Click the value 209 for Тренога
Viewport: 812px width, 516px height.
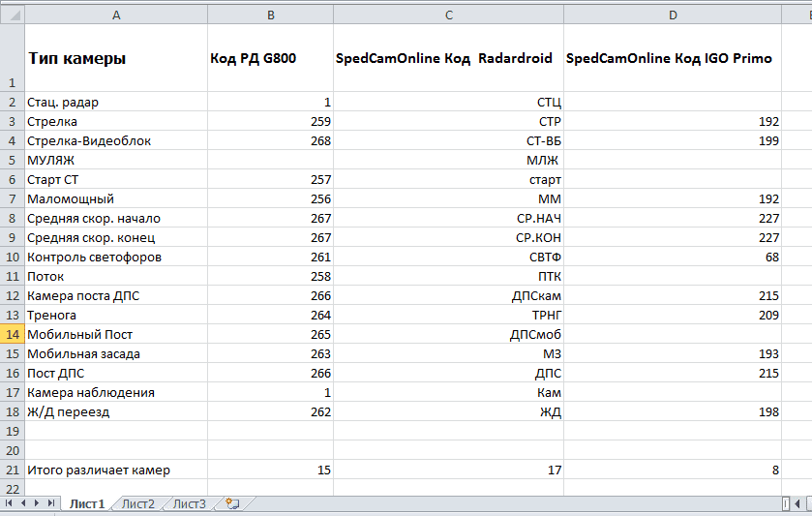(x=673, y=315)
